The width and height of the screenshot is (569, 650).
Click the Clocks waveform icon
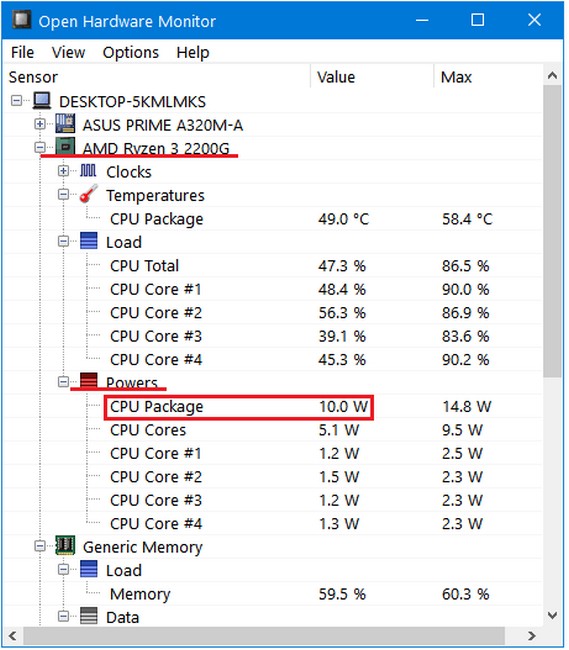pos(88,171)
